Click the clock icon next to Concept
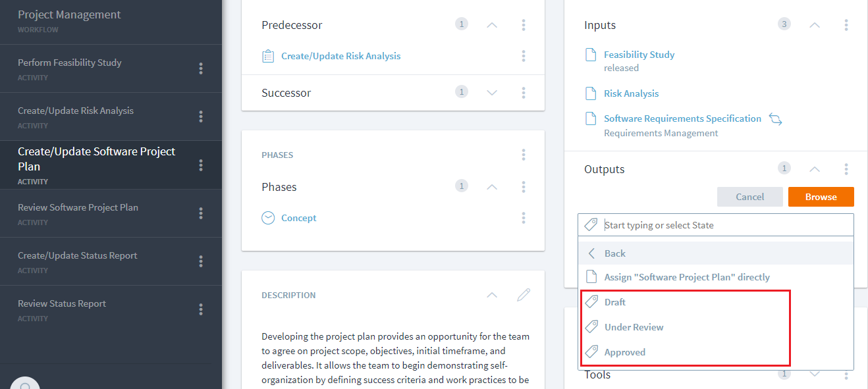Screen dimensions: 868x389 268,218
